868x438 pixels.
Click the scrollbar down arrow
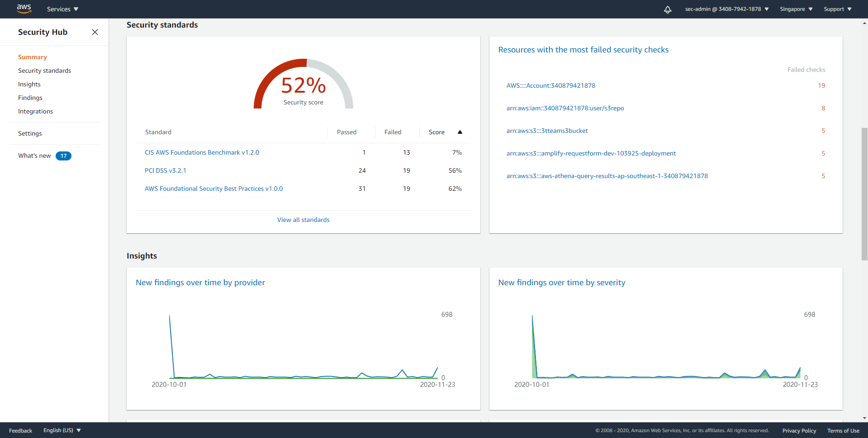[865, 419]
